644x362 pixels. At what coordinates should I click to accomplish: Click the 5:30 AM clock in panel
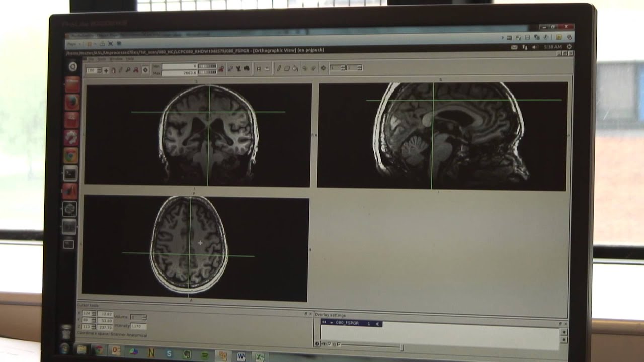point(553,47)
